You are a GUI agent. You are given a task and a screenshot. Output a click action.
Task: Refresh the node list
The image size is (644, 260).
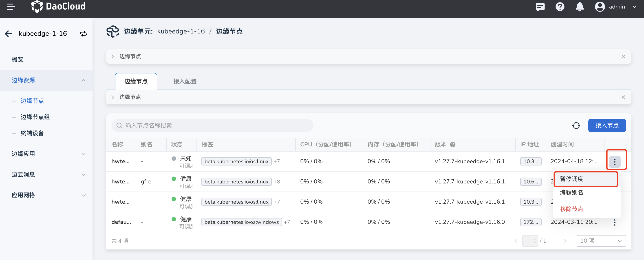point(576,126)
